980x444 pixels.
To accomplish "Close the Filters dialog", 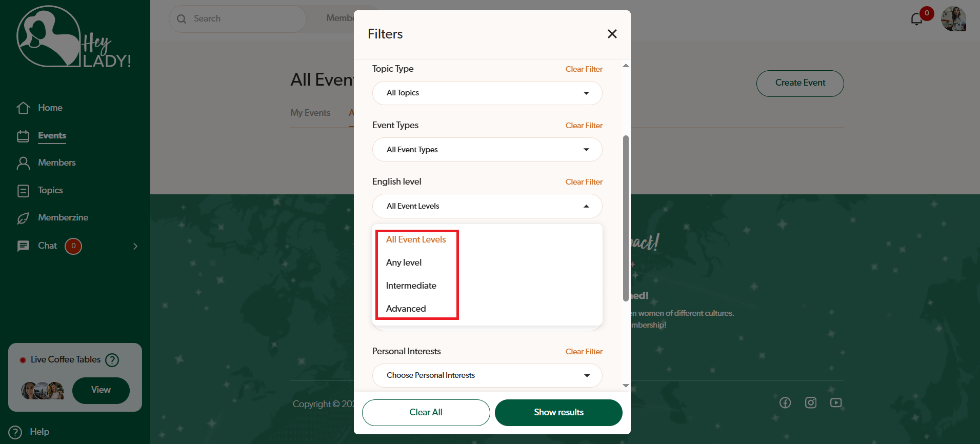I will [x=612, y=34].
